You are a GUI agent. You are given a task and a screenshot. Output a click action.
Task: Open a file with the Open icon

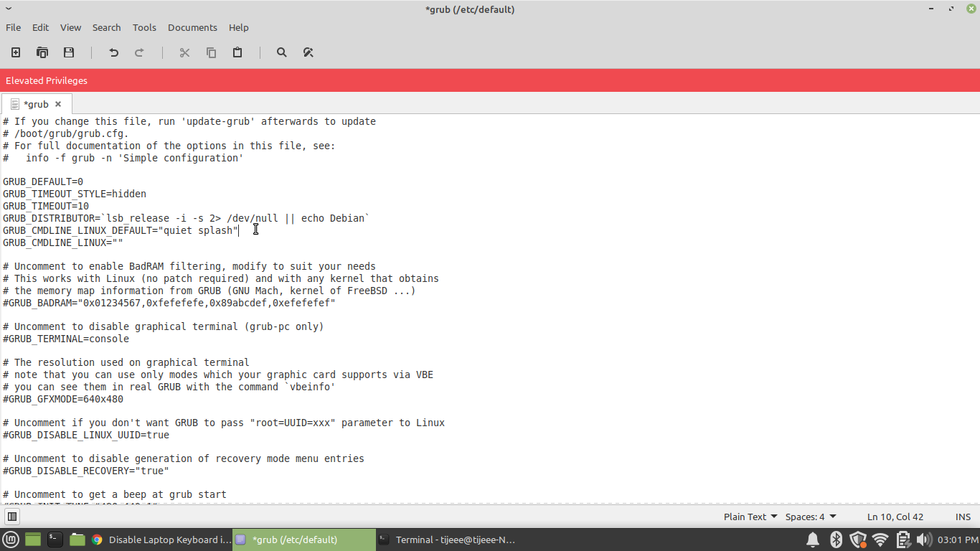coord(42,52)
